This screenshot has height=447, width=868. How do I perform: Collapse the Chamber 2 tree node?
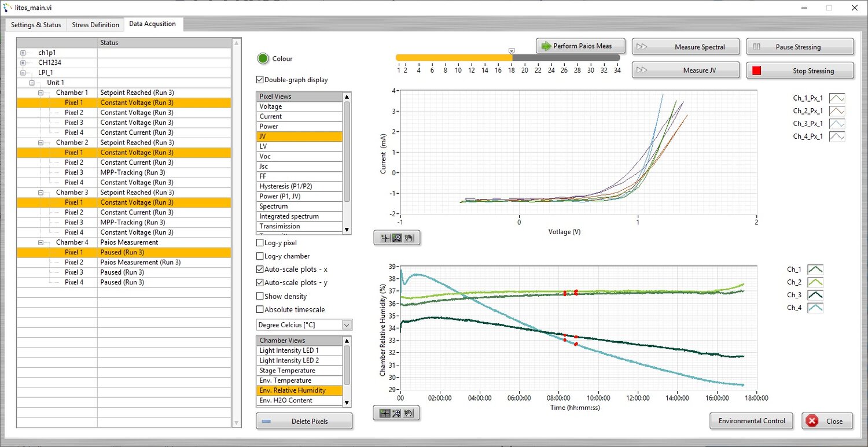click(x=41, y=142)
